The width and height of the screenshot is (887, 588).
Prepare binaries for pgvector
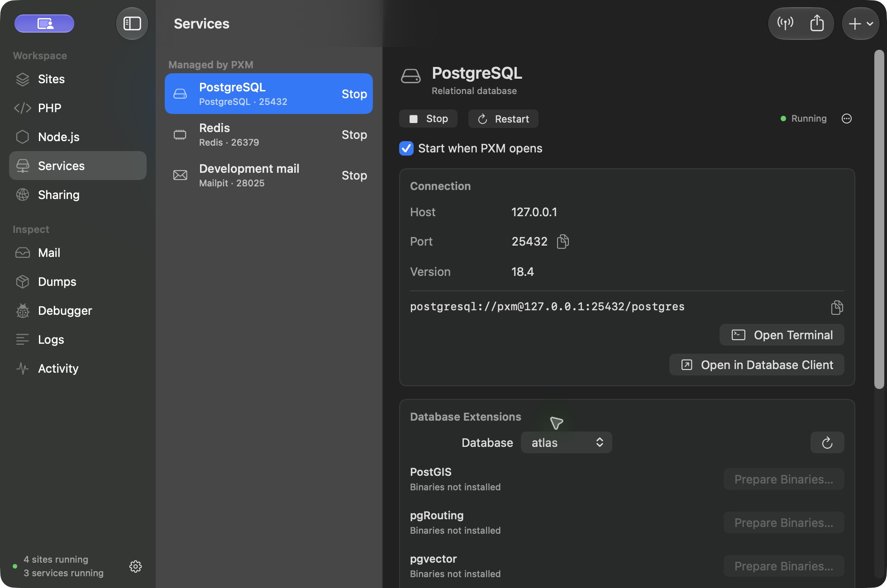[783, 566]
